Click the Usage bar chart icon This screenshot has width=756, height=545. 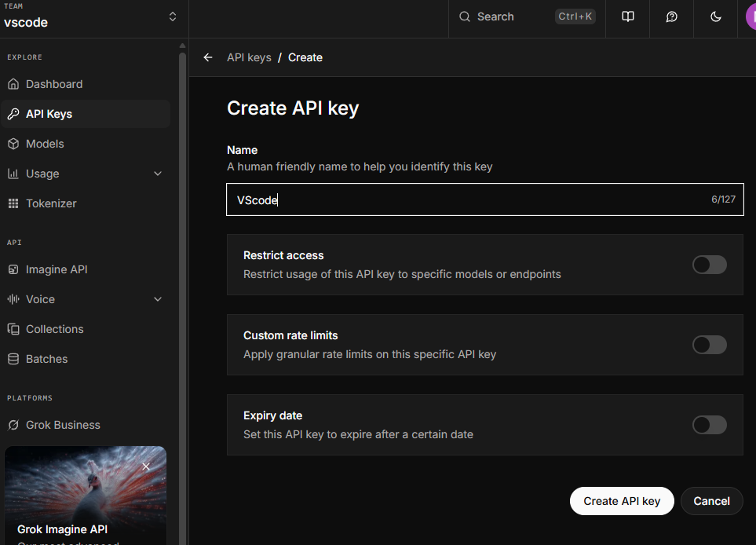pyautogui.click(x=13, y=174)
